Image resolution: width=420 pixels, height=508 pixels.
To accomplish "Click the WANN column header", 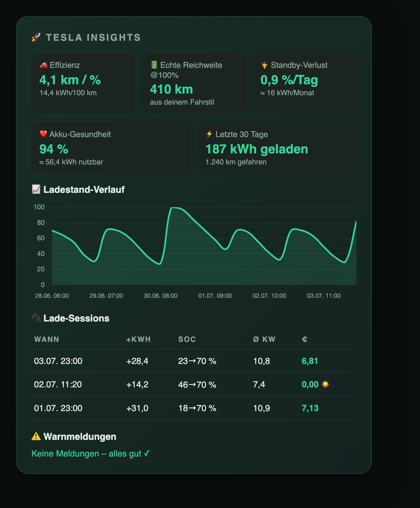I will point(46,339).
